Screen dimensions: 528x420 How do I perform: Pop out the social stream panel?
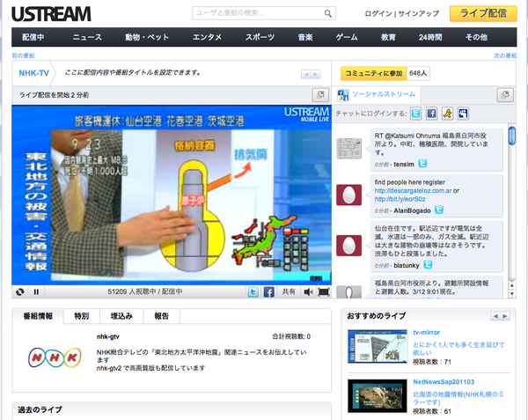505,94
